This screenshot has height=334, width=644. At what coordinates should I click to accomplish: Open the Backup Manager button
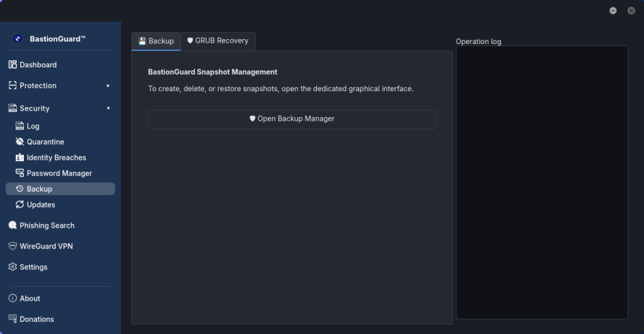pyautogui.click(x=292, y=119)
